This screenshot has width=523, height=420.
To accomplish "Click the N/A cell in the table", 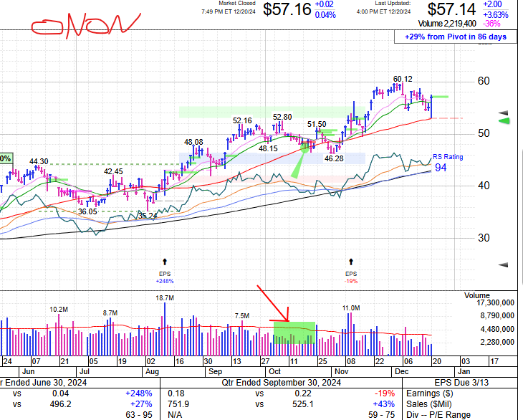I will 175,415.
